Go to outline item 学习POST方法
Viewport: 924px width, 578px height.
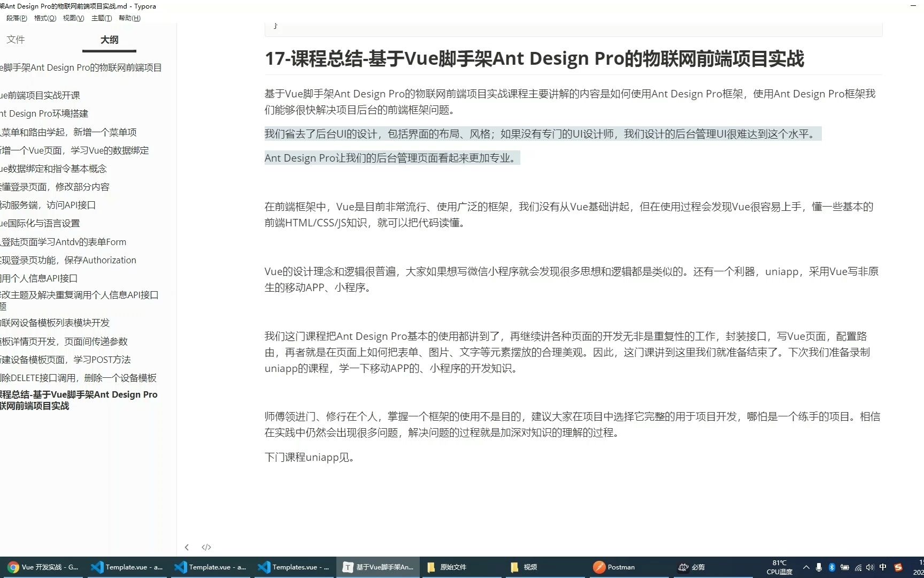(x=65, y=360)
